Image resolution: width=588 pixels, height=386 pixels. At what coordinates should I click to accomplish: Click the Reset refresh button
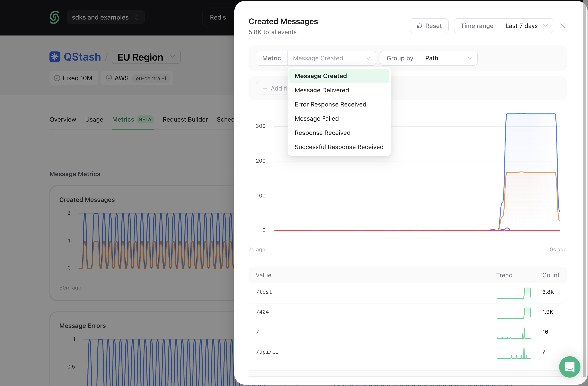tap(429, 26)
